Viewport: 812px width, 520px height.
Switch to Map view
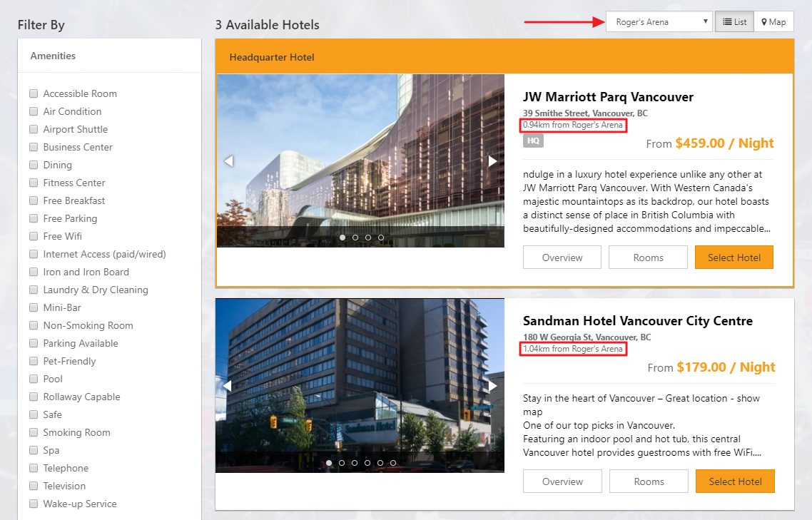point(773,21)
